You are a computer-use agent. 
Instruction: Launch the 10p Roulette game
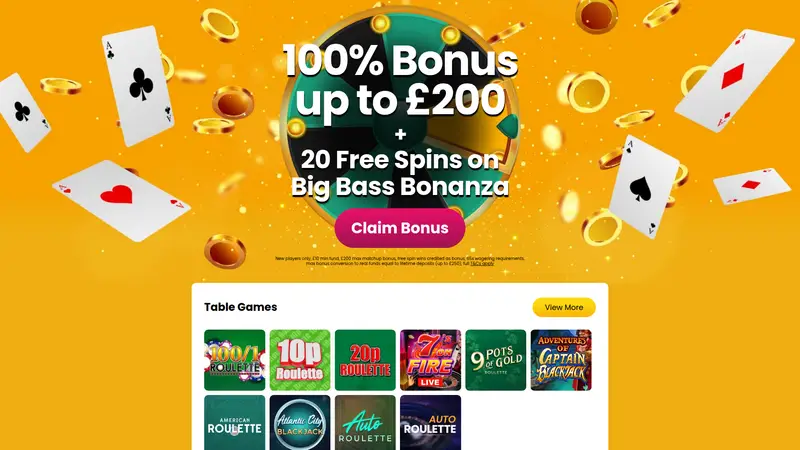click(300, 360)
